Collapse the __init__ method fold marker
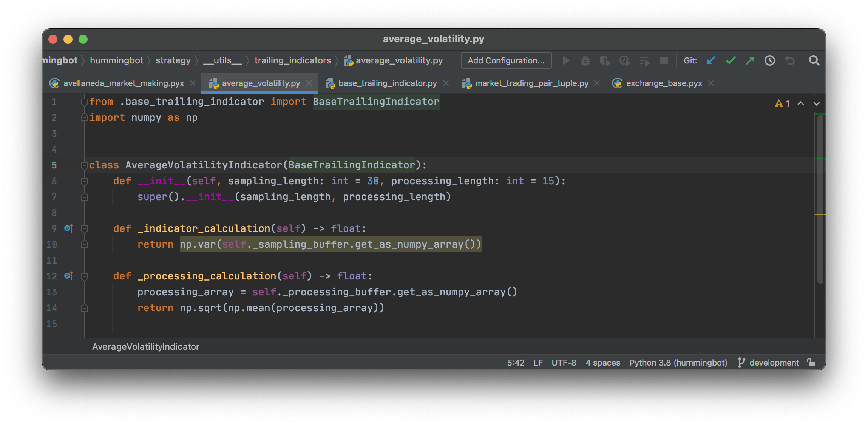Image resolution: width=868 pixels, height=426 pixels. [85, 181]
